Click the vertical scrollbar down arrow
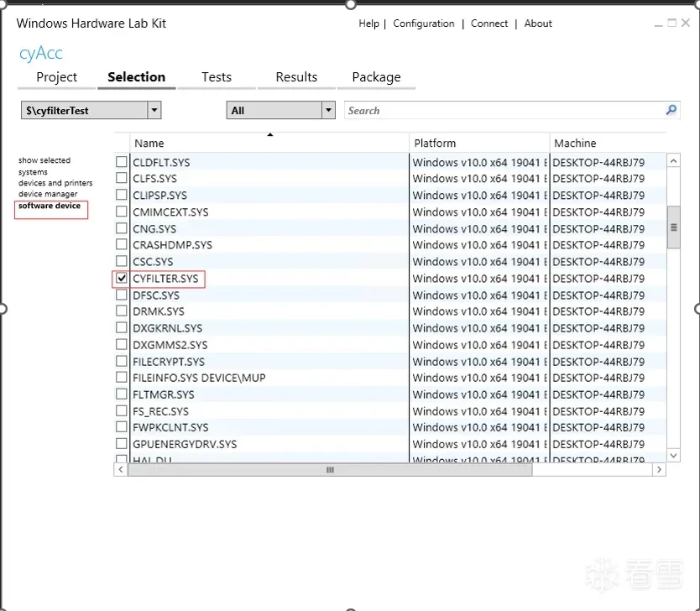This screenshot has width=700, height=611. 673,455
